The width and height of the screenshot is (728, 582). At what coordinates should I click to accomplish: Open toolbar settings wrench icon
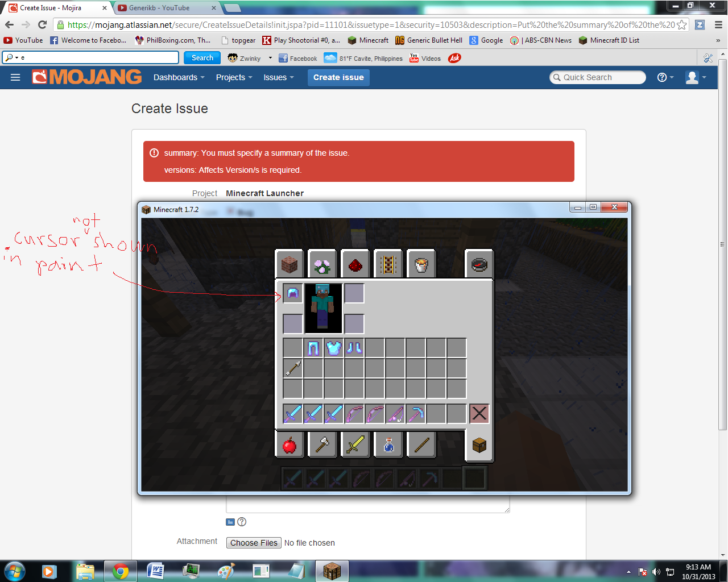(x=708, y=58)
